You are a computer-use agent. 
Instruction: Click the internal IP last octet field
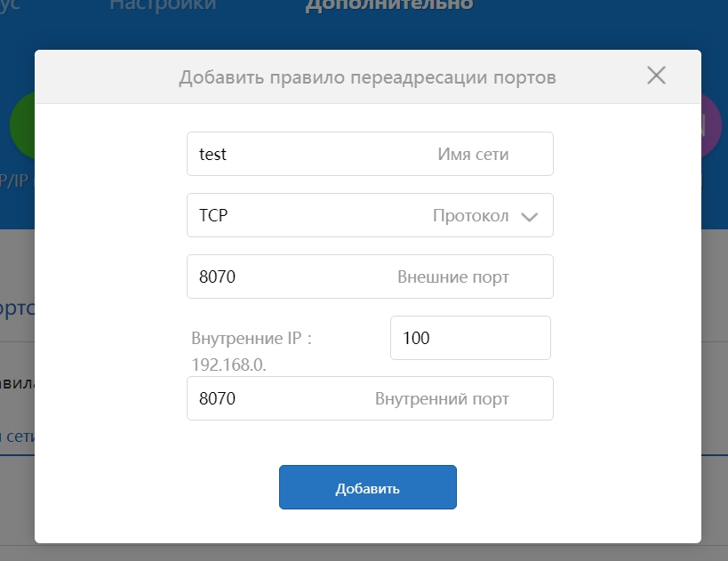coord(469,338)
